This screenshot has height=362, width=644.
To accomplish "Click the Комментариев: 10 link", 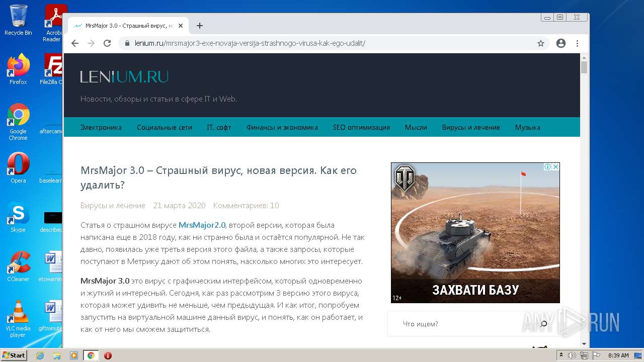I will (246, 205).
